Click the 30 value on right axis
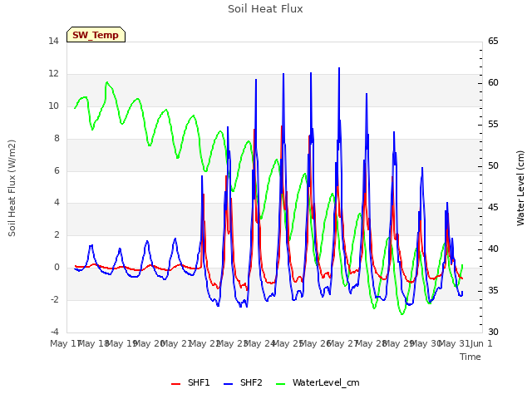The height and width of the screenshot is (399, 532). pos(493,332)
